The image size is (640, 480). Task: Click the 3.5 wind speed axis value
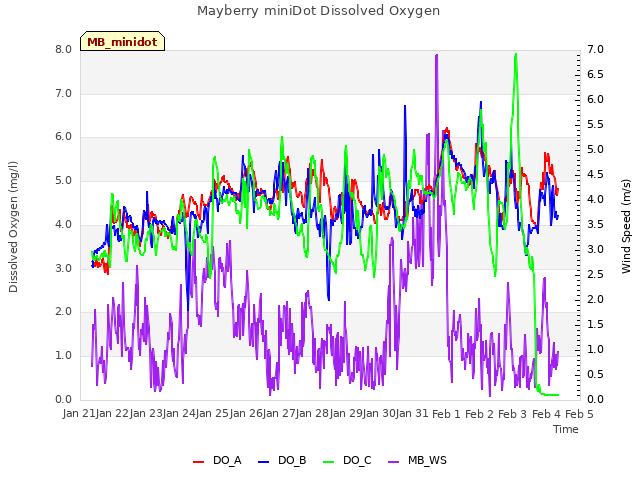(x=596, y=224)
